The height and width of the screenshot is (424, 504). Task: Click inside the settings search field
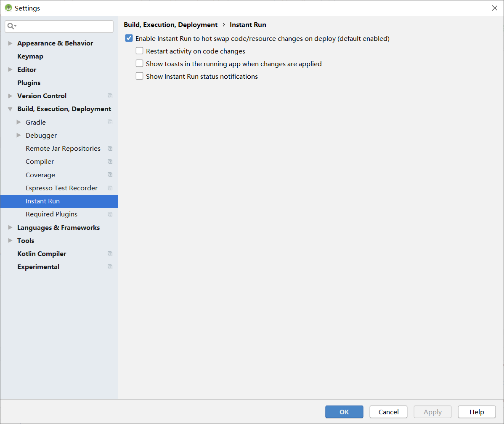tap(59, 27)
